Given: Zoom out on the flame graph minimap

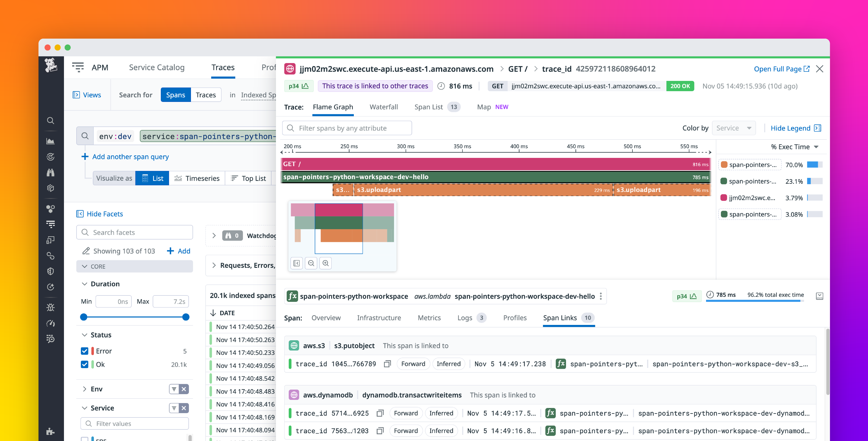Looking at the screenshot, I should point(311,263).
